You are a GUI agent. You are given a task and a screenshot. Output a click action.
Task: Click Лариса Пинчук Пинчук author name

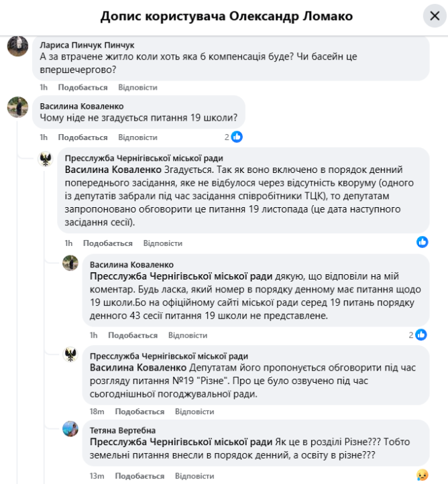tap(87, 45)
